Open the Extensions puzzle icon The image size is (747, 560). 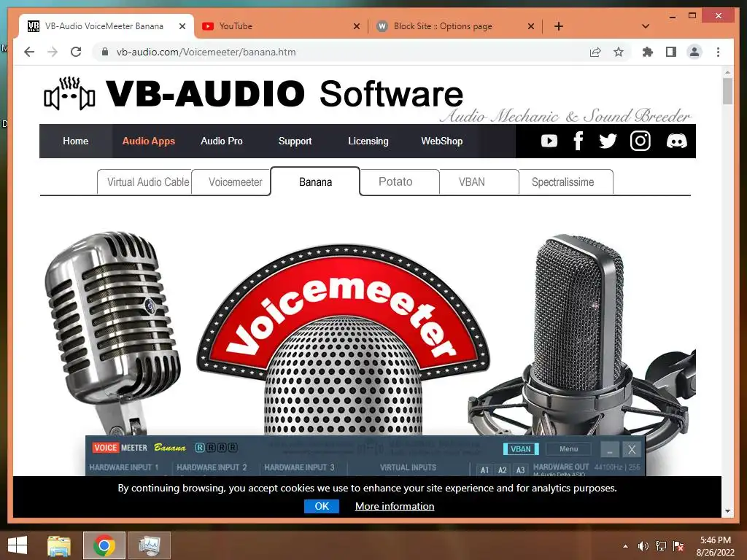pos(648,52)
